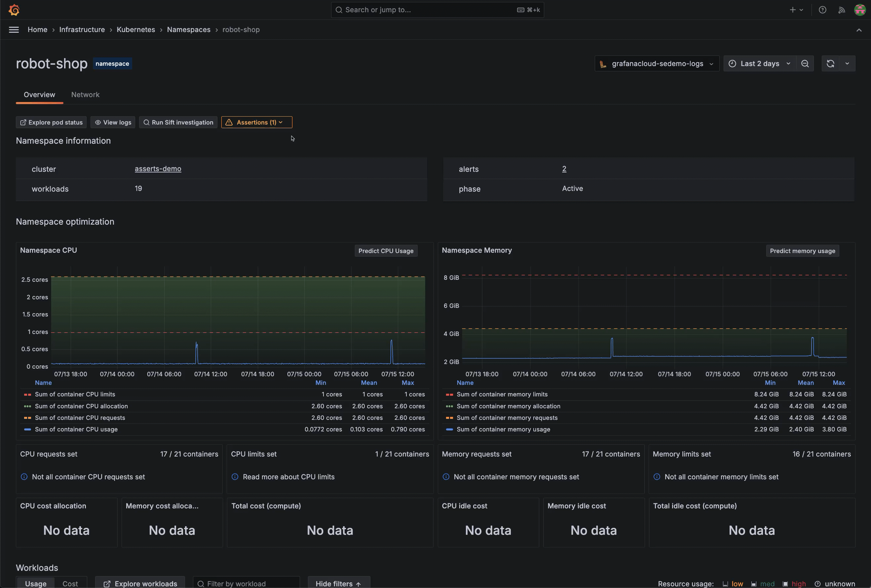Toggle Sum of container memory limits series
Screen dimensions: 871x588
click(502, 394)
